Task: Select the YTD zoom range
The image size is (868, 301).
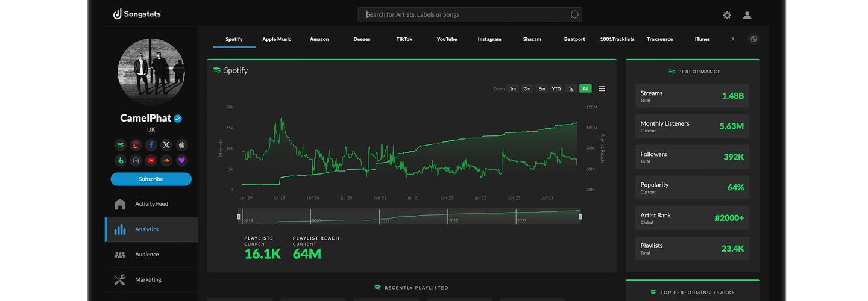Action: (x=556, y=88)
